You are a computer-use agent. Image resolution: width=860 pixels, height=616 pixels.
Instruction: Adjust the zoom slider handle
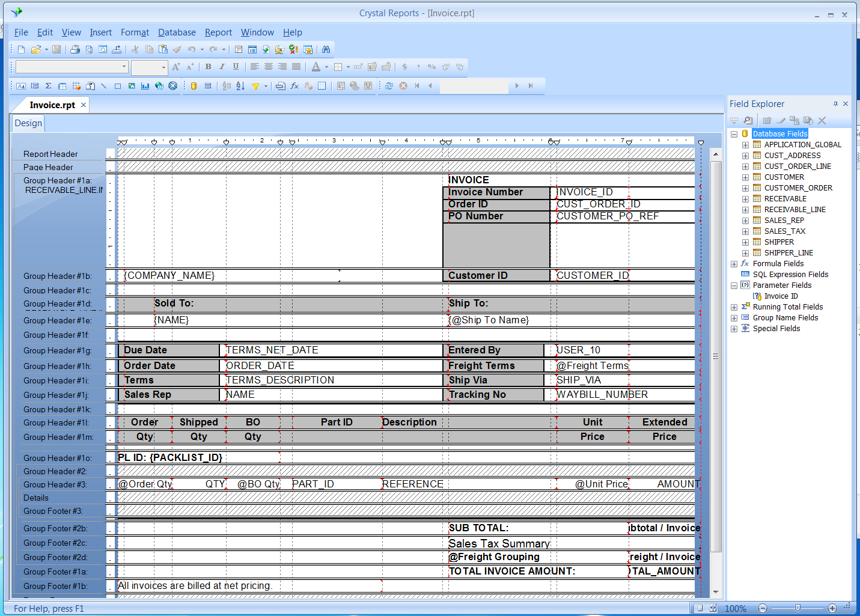tap(797, 608)
